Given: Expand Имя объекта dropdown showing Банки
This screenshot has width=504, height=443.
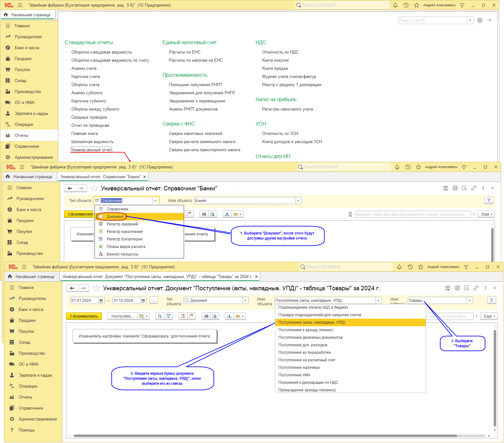Looking at the screenshot, I should point(298,201).
